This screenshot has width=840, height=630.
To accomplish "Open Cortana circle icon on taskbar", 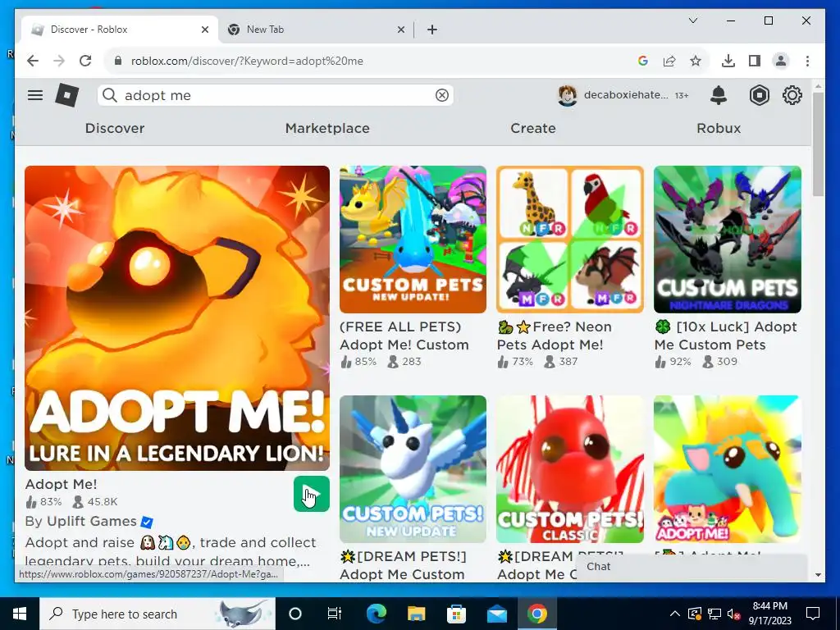I will click(x=294, y=614).
